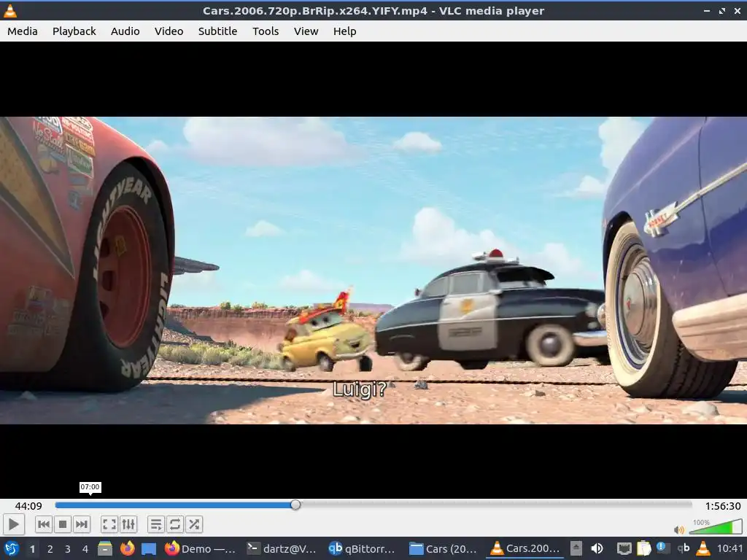Stop playback of the video

63,524
